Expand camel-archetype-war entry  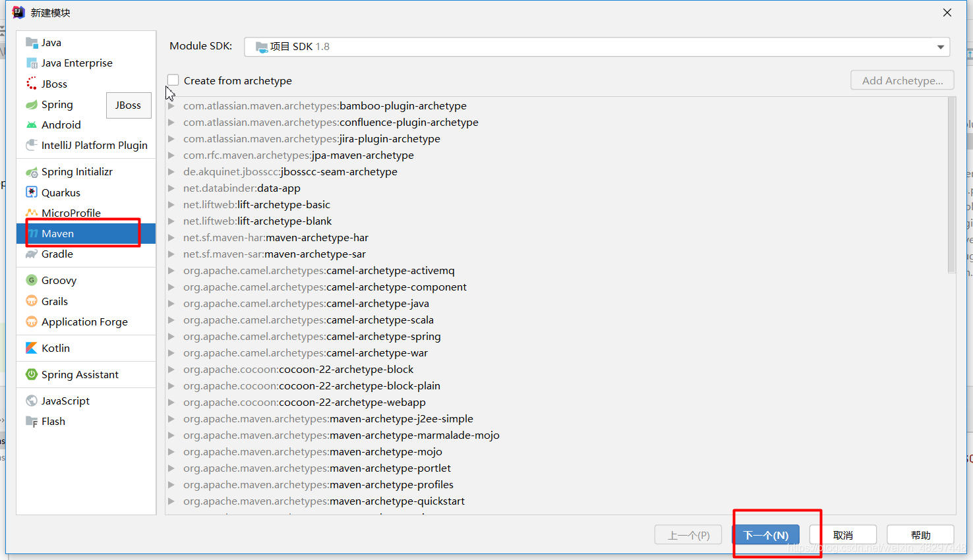coord(171,353)
